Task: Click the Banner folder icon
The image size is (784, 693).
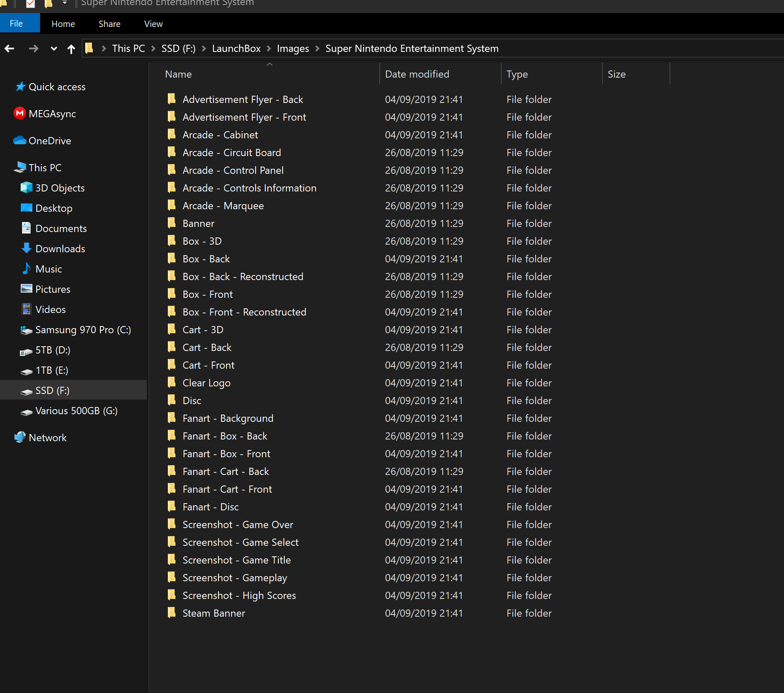Action: [172, 223]
